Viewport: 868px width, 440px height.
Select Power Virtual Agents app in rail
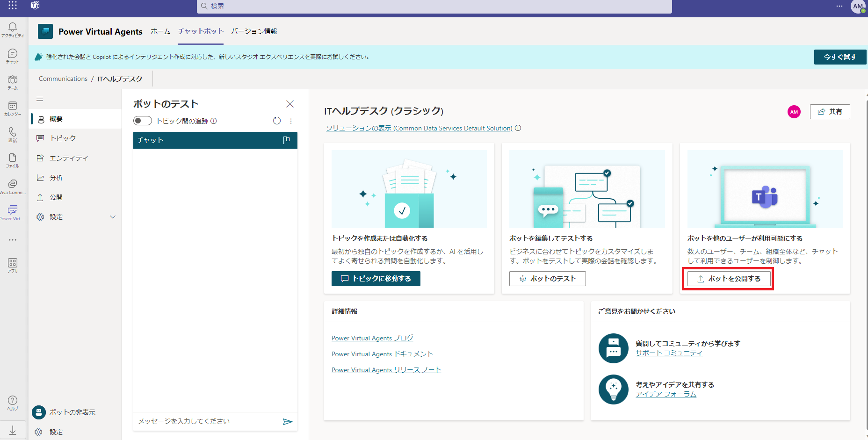(x=13, y=213)
